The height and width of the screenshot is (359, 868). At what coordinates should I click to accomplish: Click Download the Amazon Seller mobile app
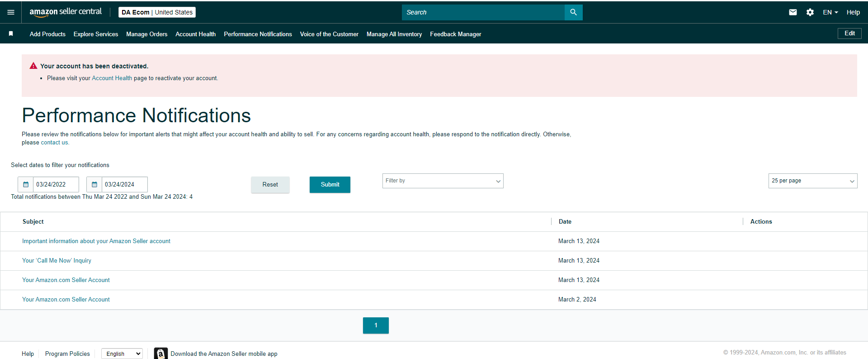click(224, 354)
